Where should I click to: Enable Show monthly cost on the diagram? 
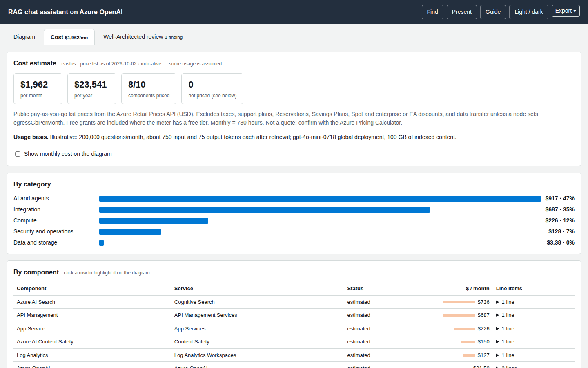[18, 154]
